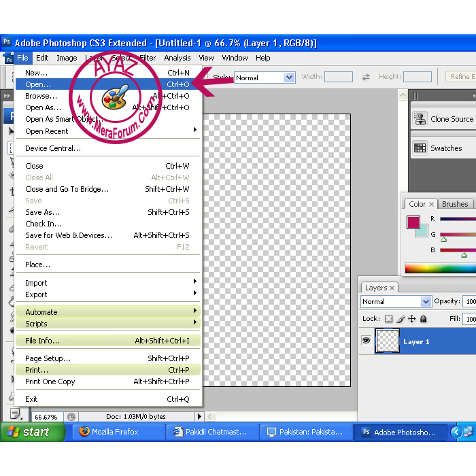This screenshot has height=476, width=476.
Task: Click Adobe Photoshop taskbar button
Action: pyautogui.click(x=400, y=432)
